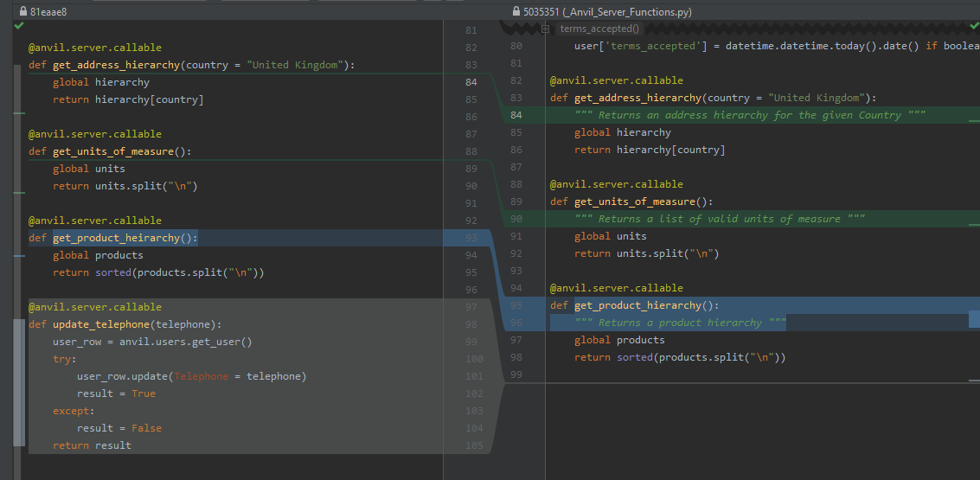Click right pane 'def get_units_of_measure' line
Screen dimensions: 980x480
click(631, 202)
